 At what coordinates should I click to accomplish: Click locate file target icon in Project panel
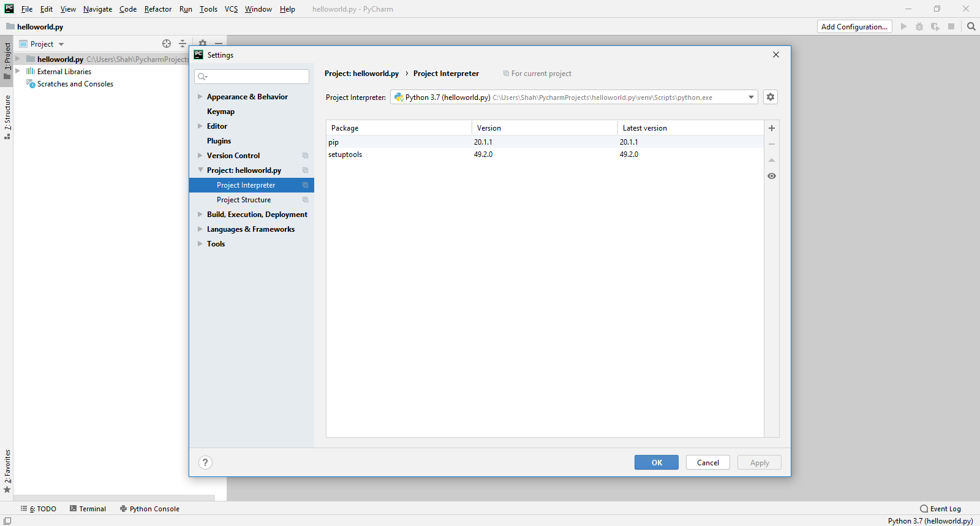click(x=167, y=44)
